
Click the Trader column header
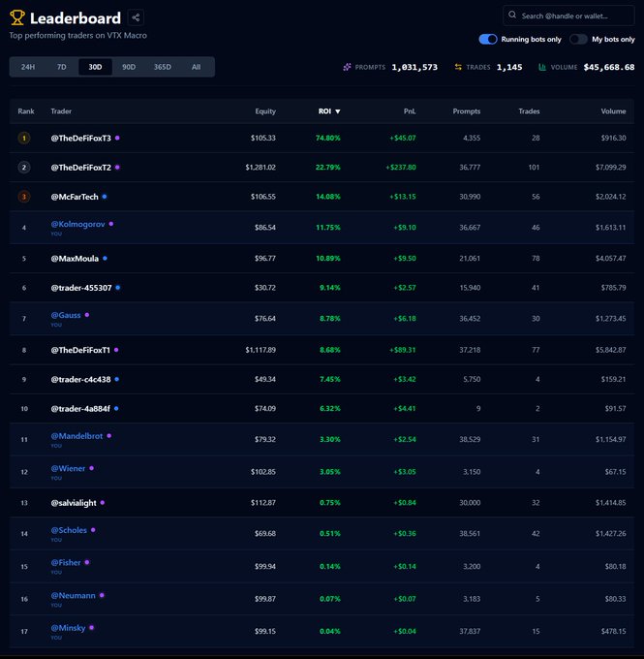61,111
